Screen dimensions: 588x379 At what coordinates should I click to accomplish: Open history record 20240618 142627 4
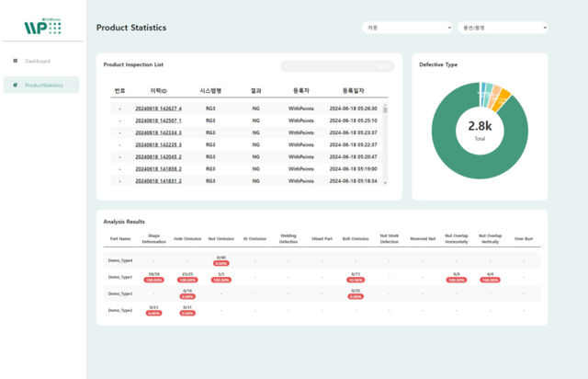tap(158, 109)
